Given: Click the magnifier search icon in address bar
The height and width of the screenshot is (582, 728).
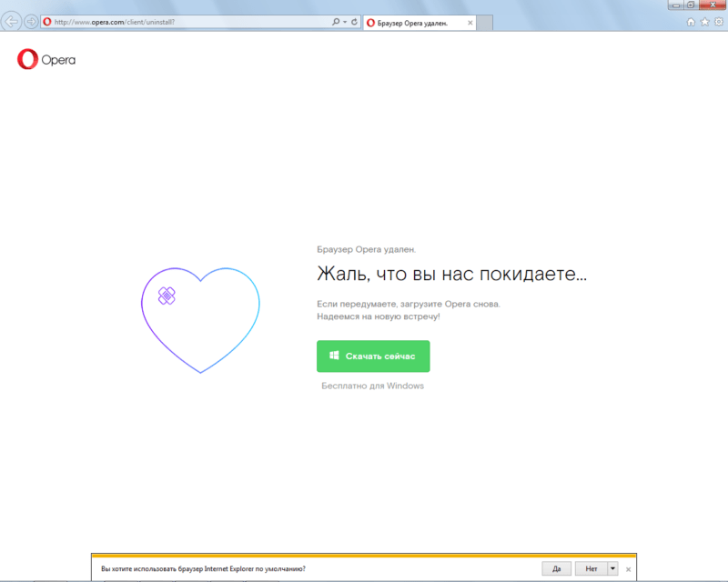Looking at the screenshot, I should (336, 22).
